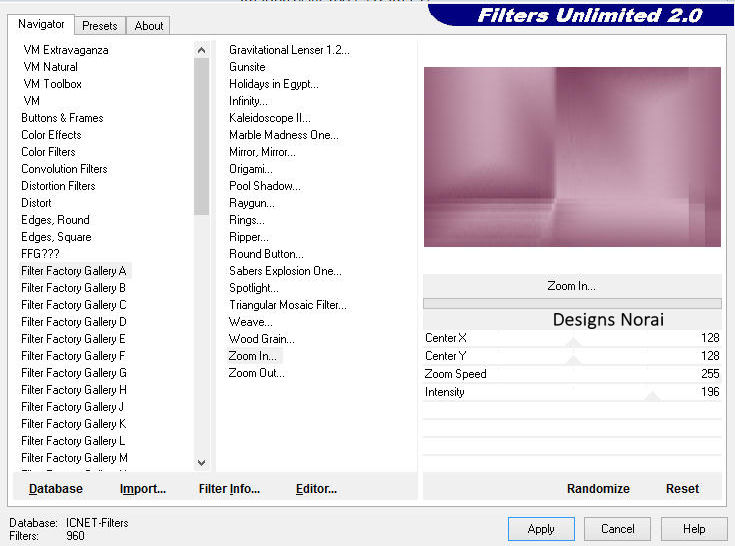Select Filter Factory Gallery G
This screenshot has width=735, height=546.
pos(74,373)
